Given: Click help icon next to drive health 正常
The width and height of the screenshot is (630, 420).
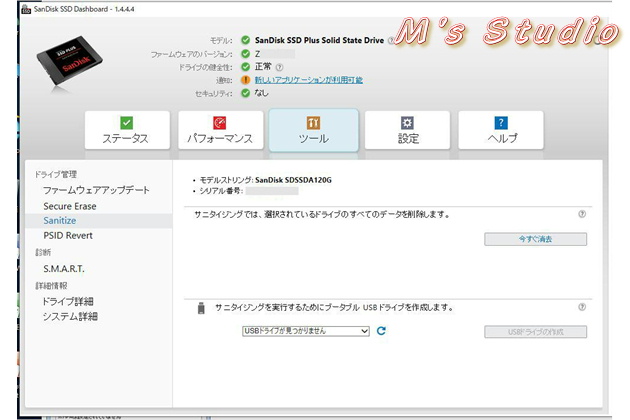Looking at the screenshot, I should pyautogui.click(x=280, y=67).
